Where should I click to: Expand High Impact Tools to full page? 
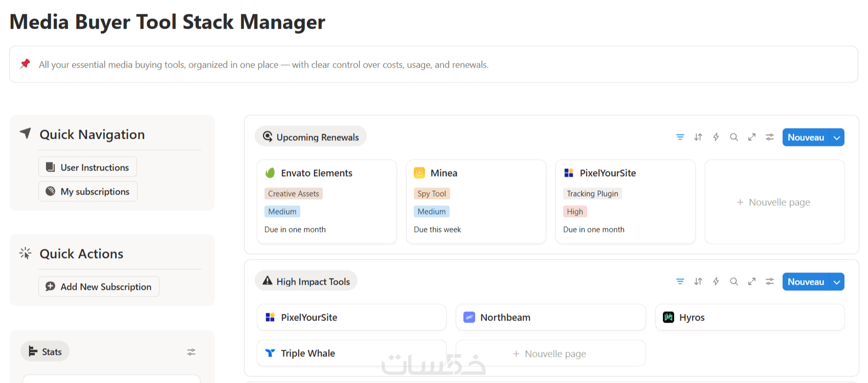751,282
